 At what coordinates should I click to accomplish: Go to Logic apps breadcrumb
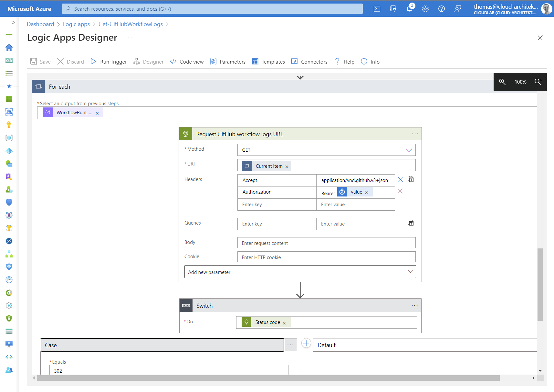(76, 24)
